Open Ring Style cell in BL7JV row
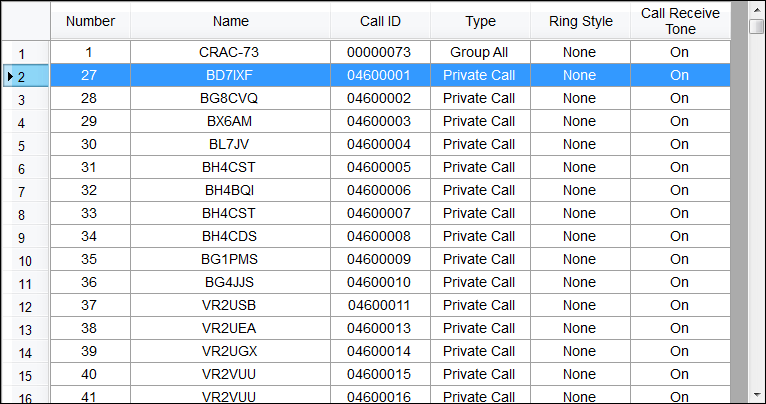Image resolution: width=766 pixels, height=404 pixels. tap(580, 144)
